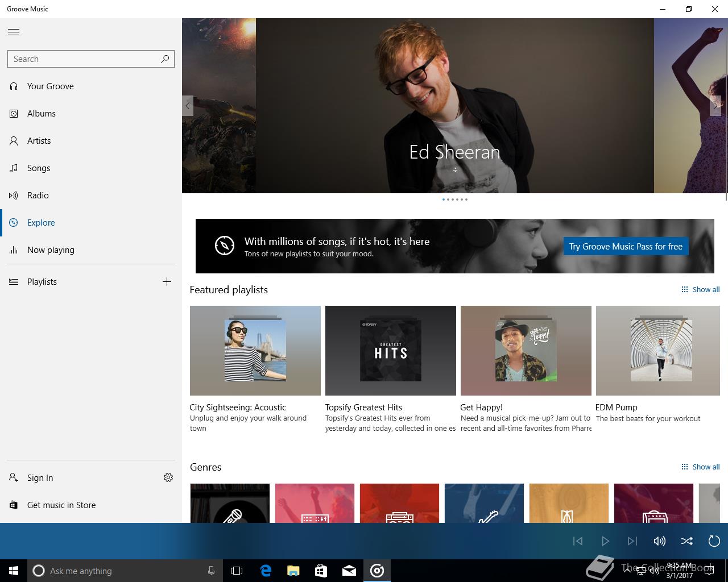Toggle shuffle playback
The width and height of the screenshot is (728, 582).
click(687, 541)
